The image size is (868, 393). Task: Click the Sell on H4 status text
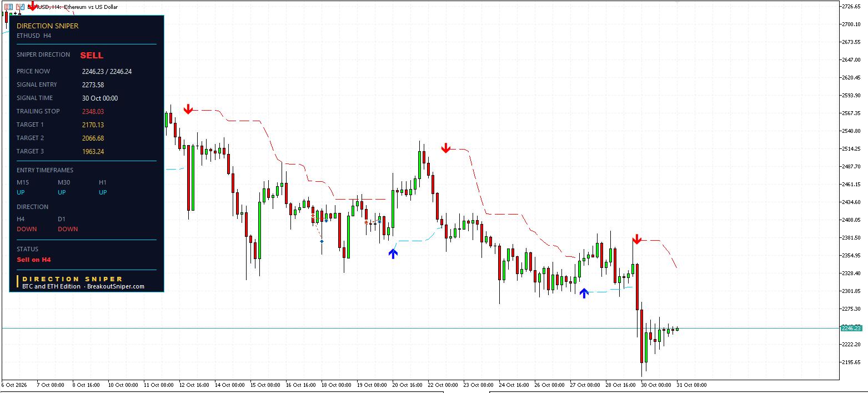click(33, 260)
